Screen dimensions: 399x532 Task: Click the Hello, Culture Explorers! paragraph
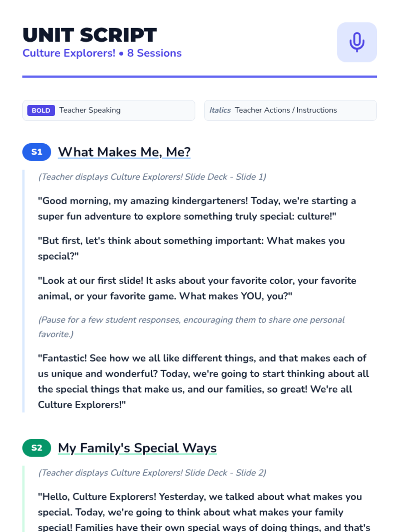[x=203, y=512]
